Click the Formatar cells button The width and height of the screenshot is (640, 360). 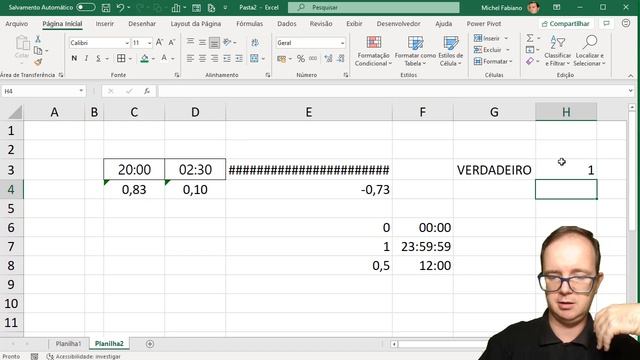[493, 62]
